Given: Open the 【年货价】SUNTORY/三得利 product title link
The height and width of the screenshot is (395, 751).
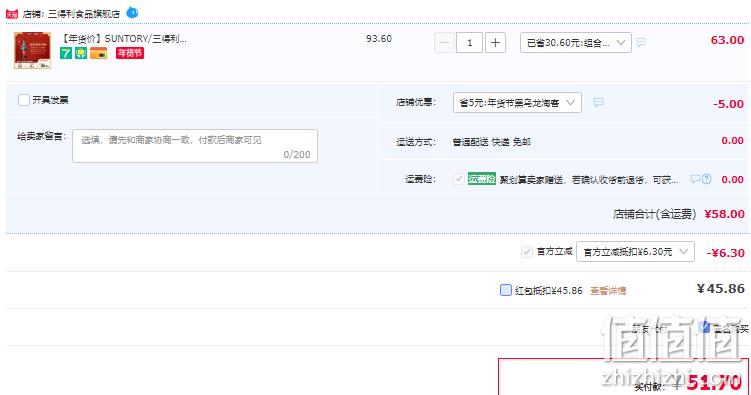Looking at the screenshot, I should [x=125, y=39].
